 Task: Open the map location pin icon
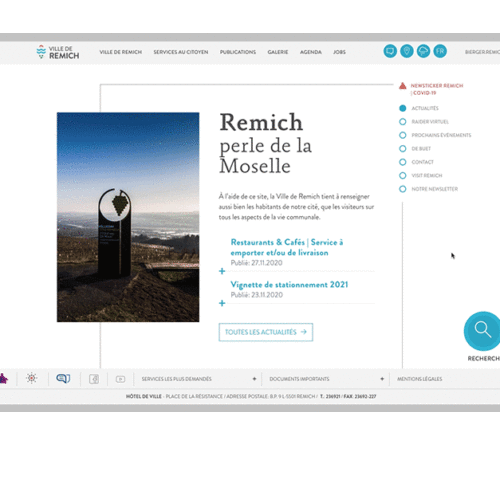click(407, 51)
